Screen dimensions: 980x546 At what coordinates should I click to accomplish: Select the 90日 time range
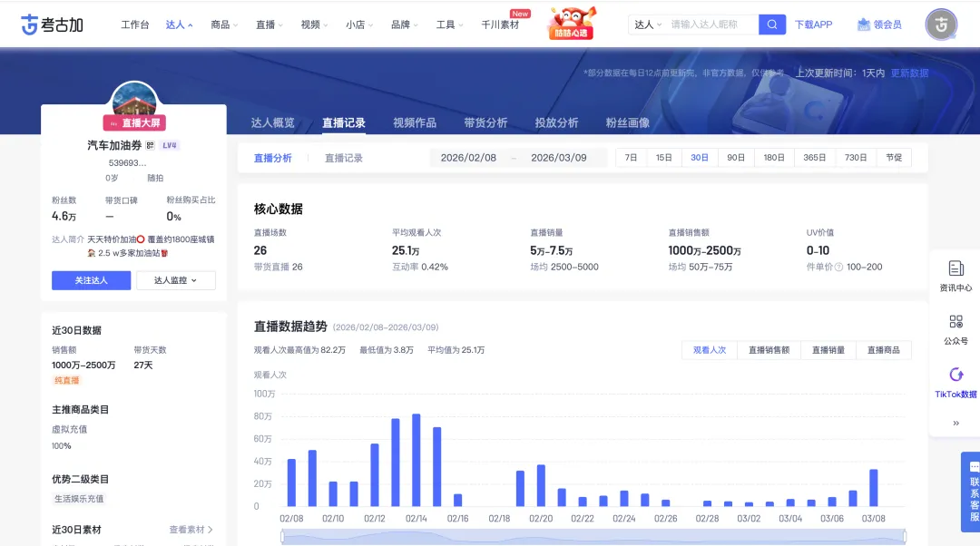click(735, 158)
